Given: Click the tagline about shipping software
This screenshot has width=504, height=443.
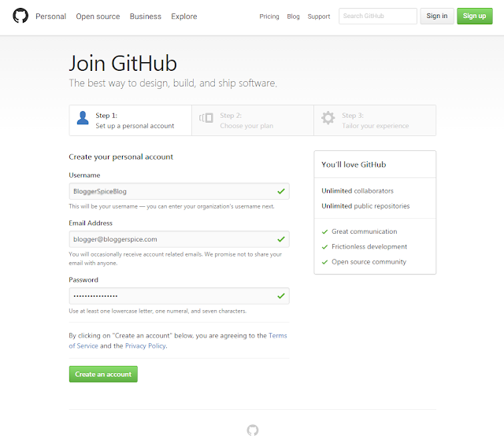Looking at the screenshot, I should tap(173, 83).
